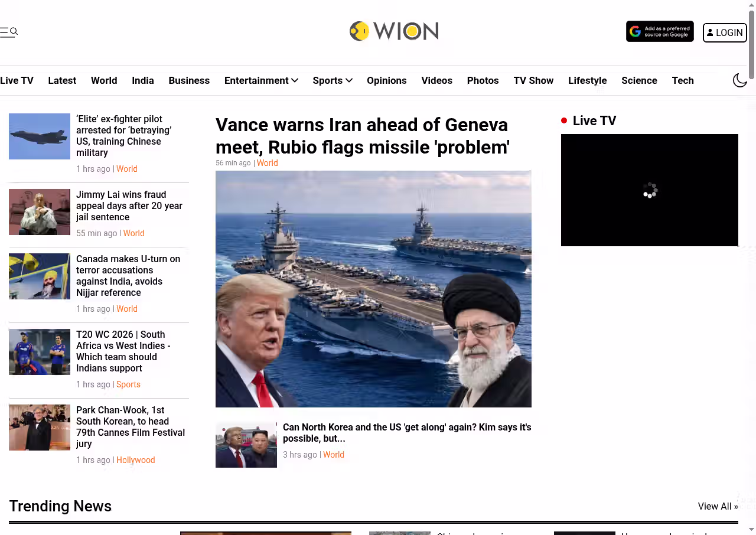This screenshot has width=756, height=535.
Task: Click View All trending news link
Action: 718,506
